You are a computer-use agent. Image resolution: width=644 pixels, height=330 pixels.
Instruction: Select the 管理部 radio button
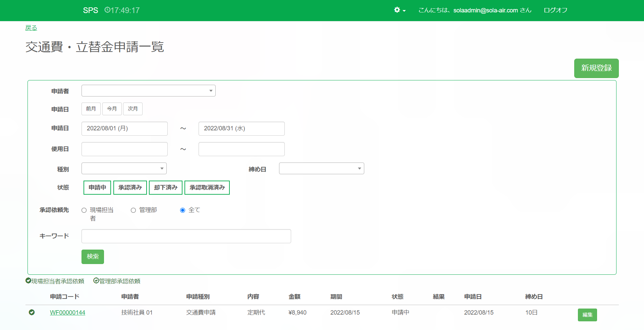tap(133, 210)
